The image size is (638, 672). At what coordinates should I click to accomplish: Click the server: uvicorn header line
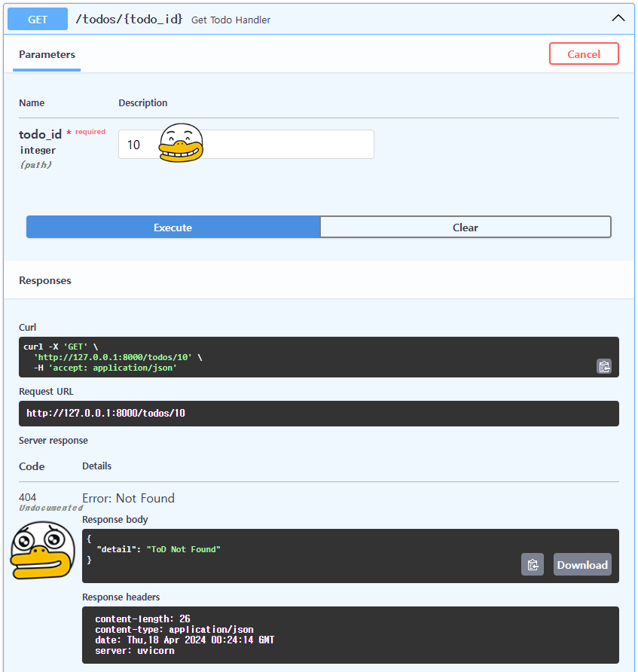coord(135,651)
